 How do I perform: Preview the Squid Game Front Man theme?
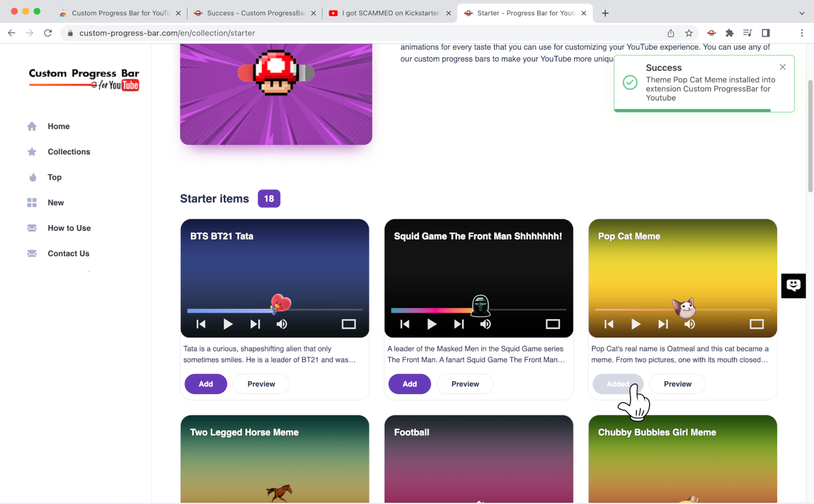(x=466, y=384)
